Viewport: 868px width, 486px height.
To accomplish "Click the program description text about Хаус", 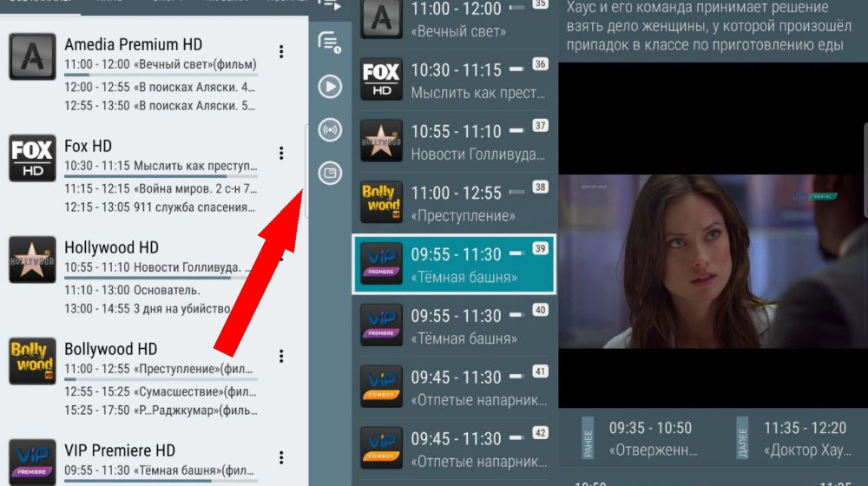I will tap(709, 26).
